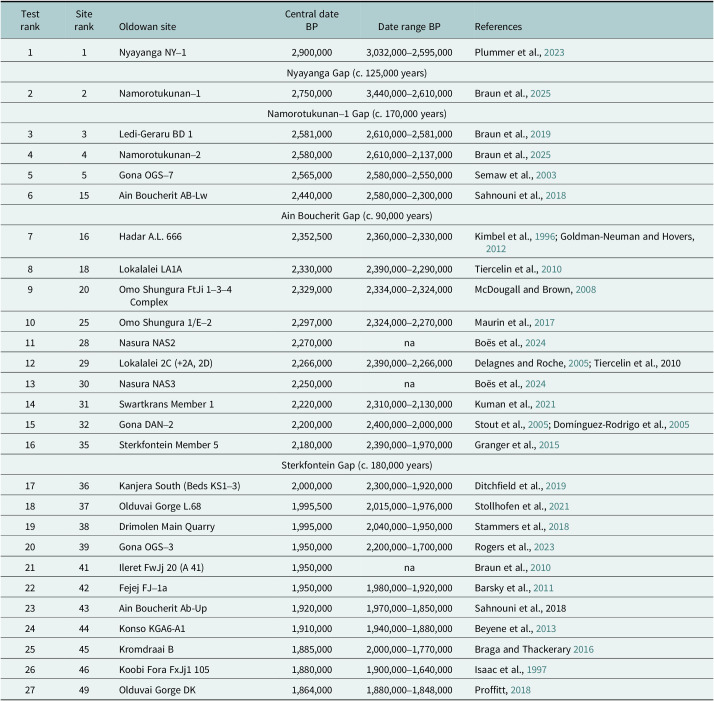714x701 pixels.
Task: Click Kanjera South (Beds KS1–3) cell
Action: (179, 486)
